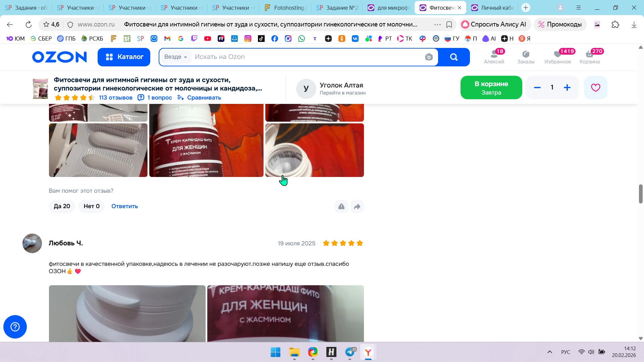Viewport: 644px width, 362px height.
Task: Click the blue search magnifier button
Action: [x=454, y=57]
